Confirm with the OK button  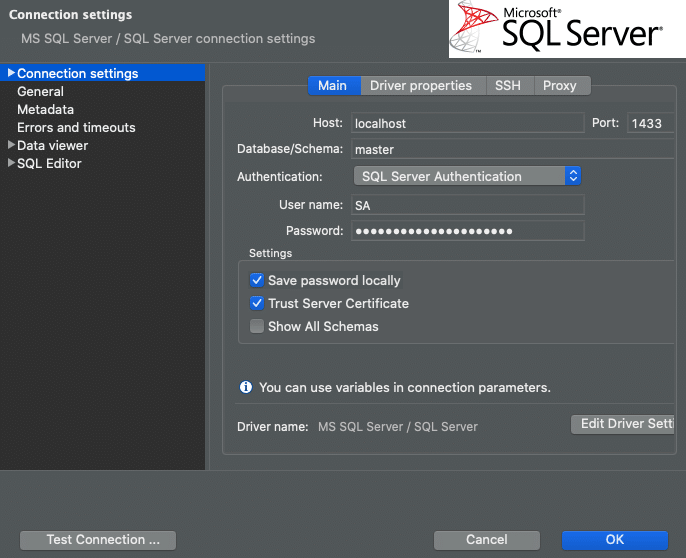coord(615,540)
